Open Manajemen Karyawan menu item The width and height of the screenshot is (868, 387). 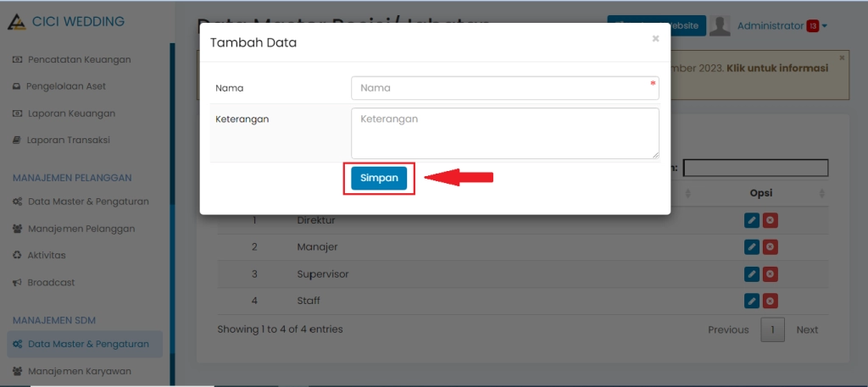coord(80,371)
